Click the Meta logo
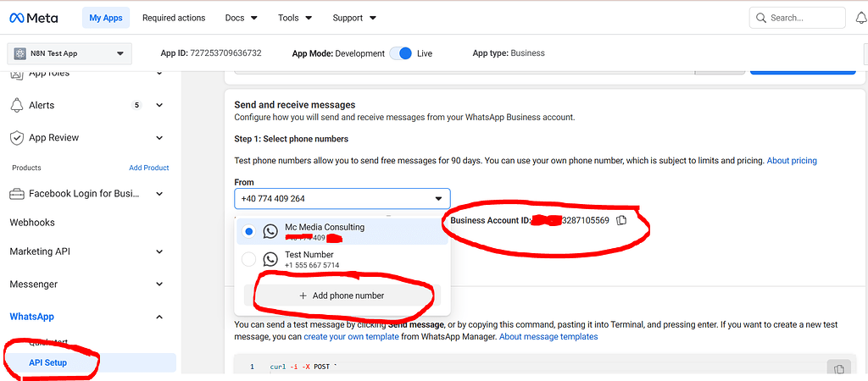Screen dimensions: 868x381 [33, 18]
